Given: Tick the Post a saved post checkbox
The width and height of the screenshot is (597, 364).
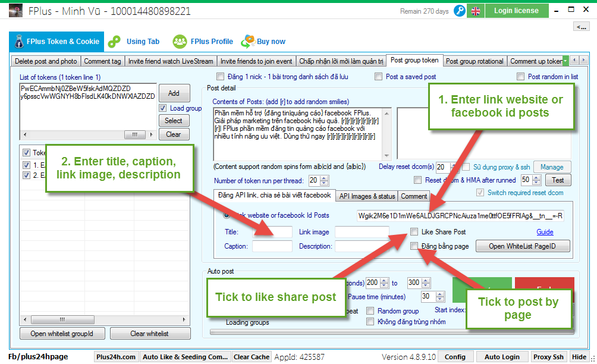Looking at the screenshot, I should coord(378,77).
